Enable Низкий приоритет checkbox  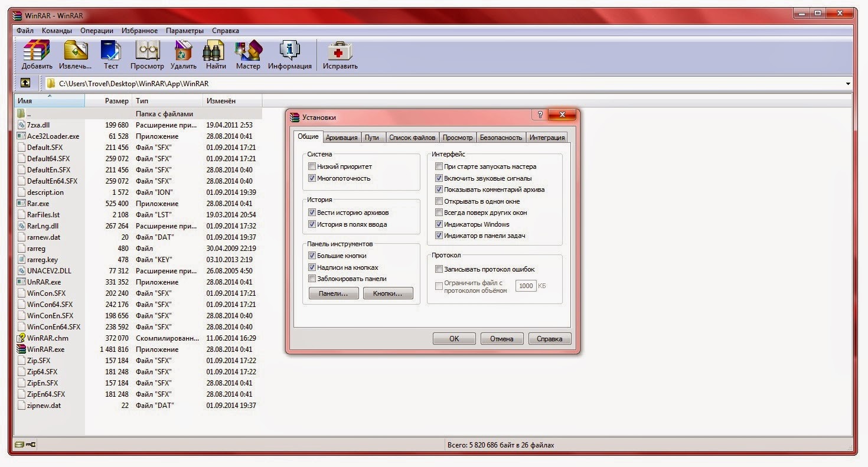312,166
